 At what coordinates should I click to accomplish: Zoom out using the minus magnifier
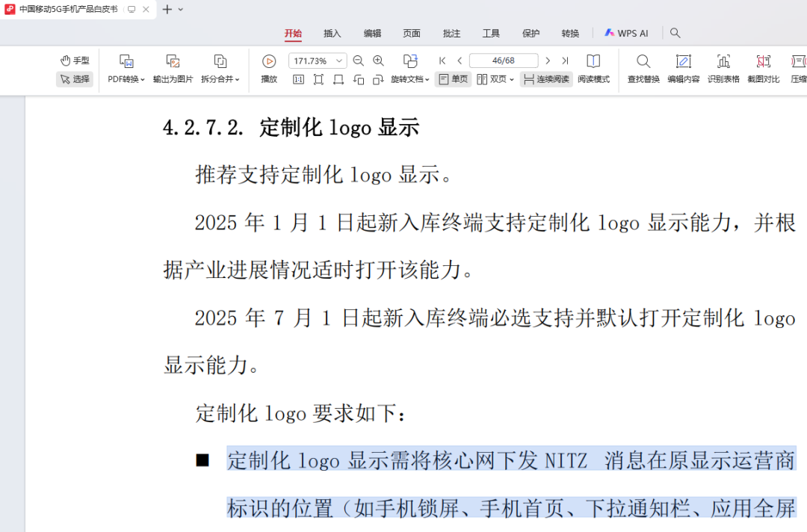coord(359,61)
